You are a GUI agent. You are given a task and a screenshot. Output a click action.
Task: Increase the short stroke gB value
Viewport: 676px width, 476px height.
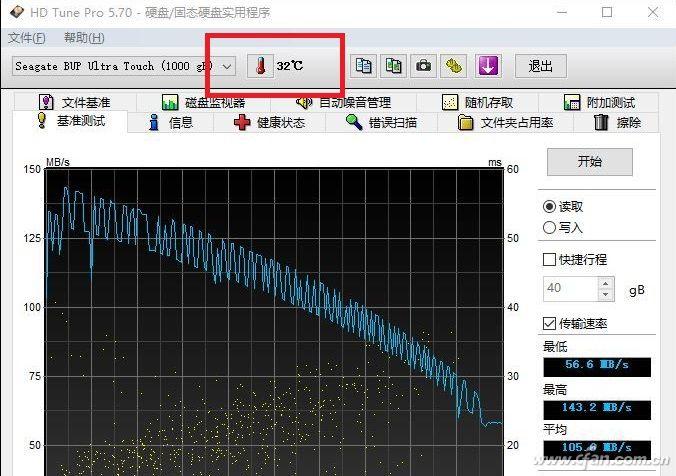click(x=605, y=283)
